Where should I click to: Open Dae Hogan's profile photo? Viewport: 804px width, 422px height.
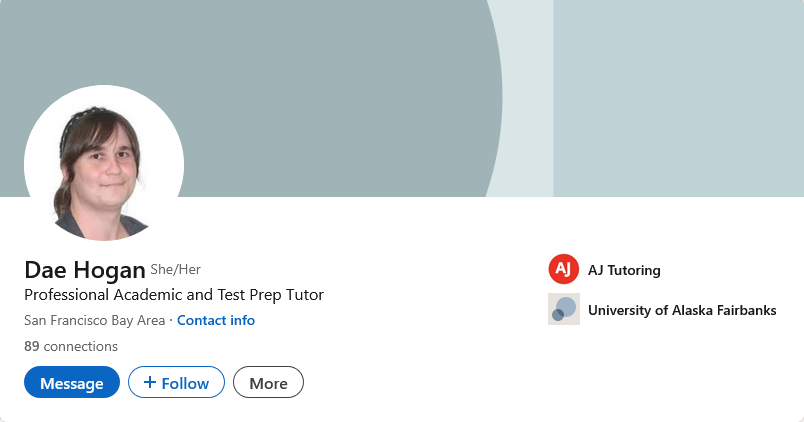pos(104,162)
